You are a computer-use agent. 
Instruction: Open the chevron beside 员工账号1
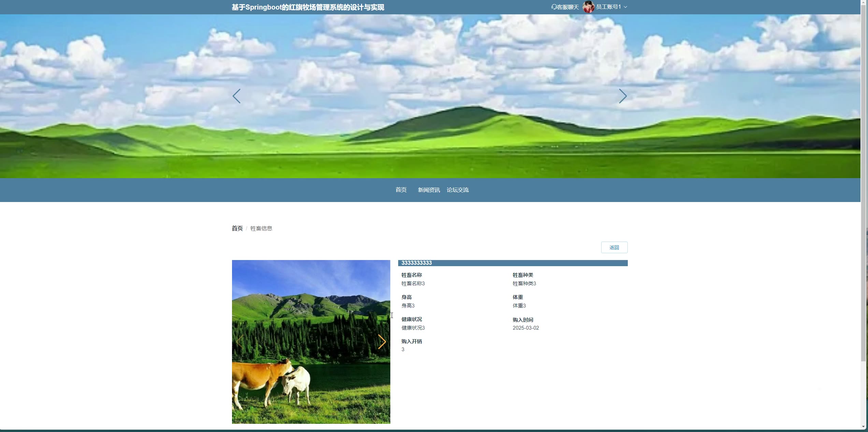click(x=625, y=7)
